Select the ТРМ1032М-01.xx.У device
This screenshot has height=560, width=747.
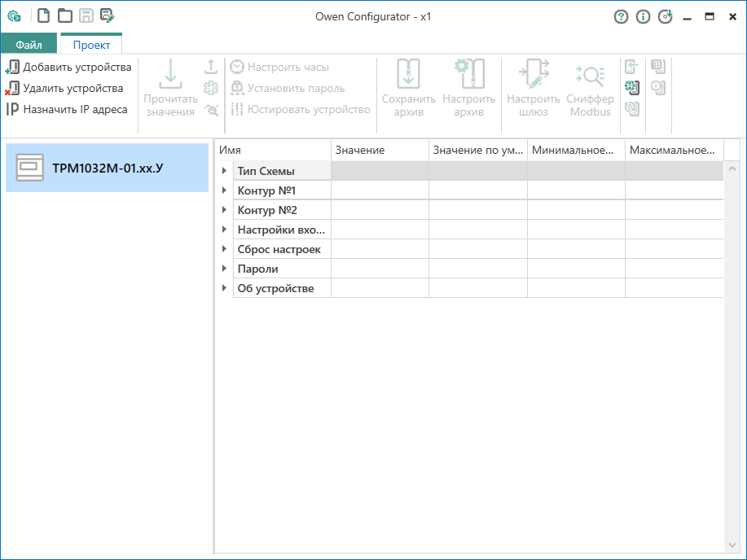click(107, 168)
